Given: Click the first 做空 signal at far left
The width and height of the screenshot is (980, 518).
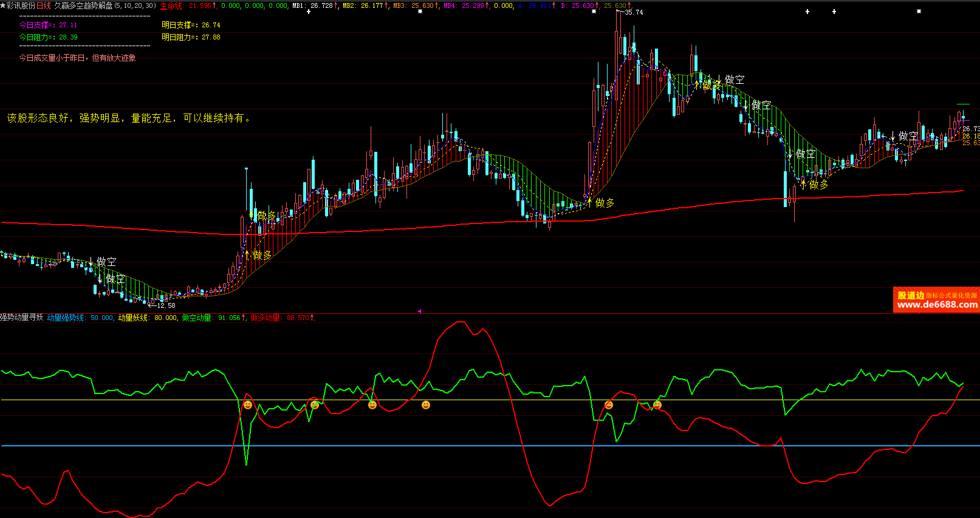Looking at the screenshot, I should pos(91,262).
